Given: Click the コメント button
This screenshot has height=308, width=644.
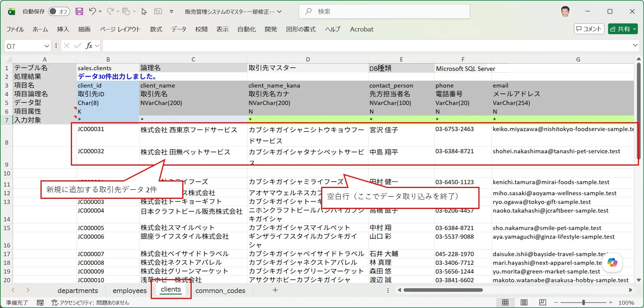Looking at the screenshot, I should tap(589, 29).
